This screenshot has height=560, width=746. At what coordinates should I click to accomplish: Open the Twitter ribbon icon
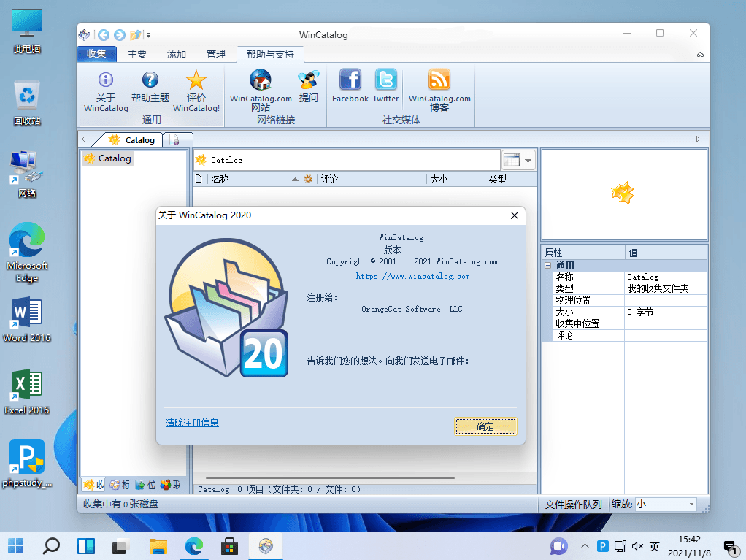(x=386, y=85)
